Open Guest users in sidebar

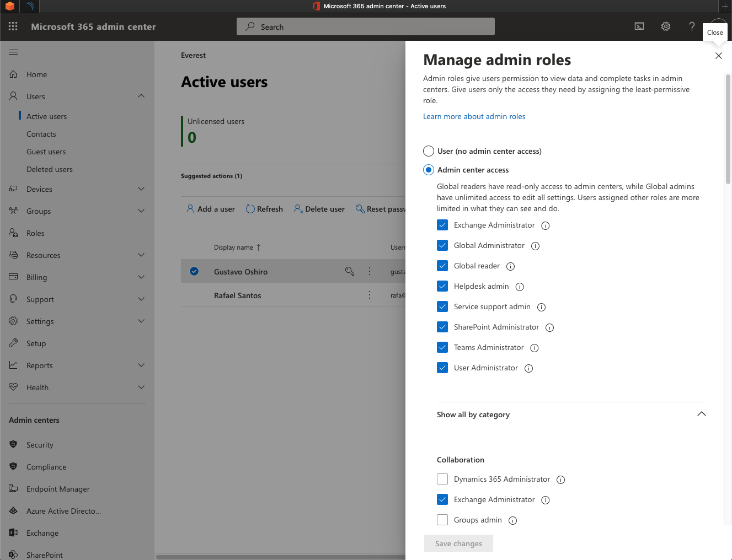pos(46,152)
